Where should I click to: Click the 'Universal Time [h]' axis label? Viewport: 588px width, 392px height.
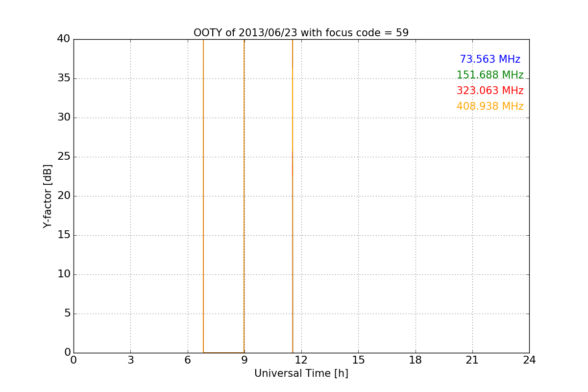301,373
